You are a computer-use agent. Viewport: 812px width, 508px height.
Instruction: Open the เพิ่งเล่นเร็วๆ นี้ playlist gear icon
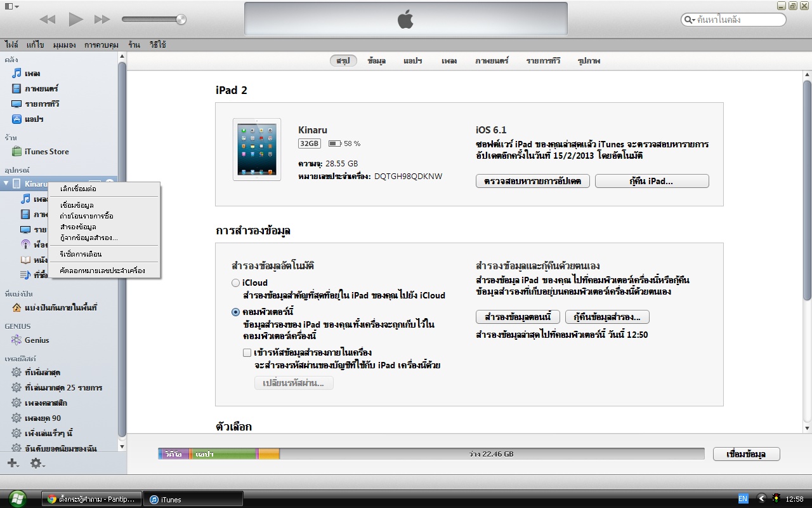coord(17,433)
